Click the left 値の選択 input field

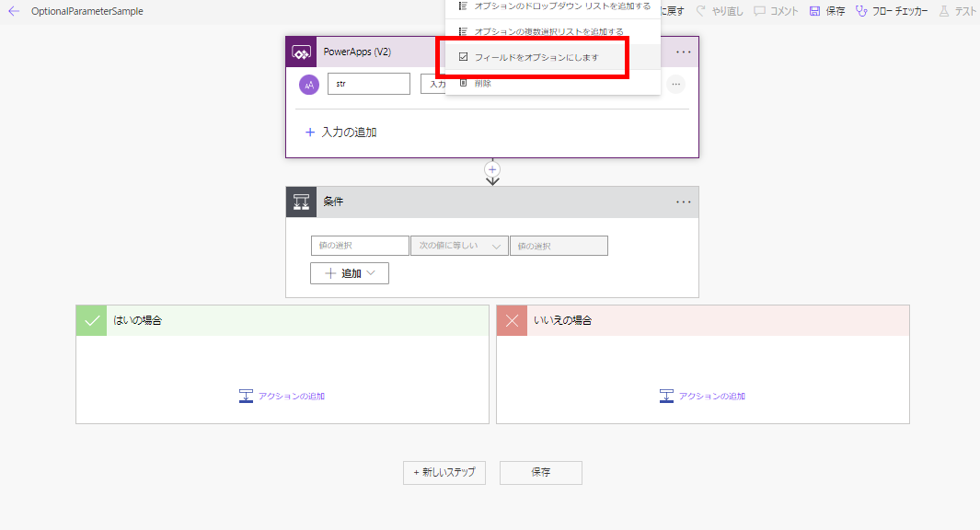[x=360, y=246]
